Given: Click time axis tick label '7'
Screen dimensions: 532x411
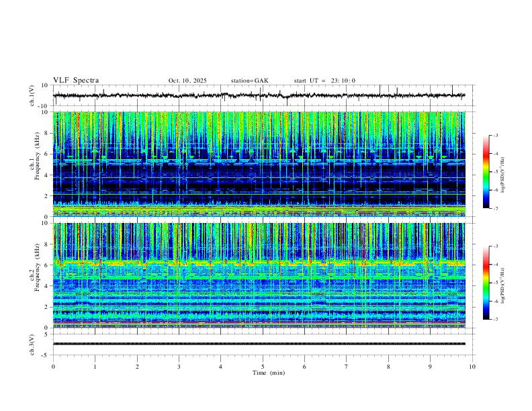Looking at the screenshot, I should coord(347,367).
